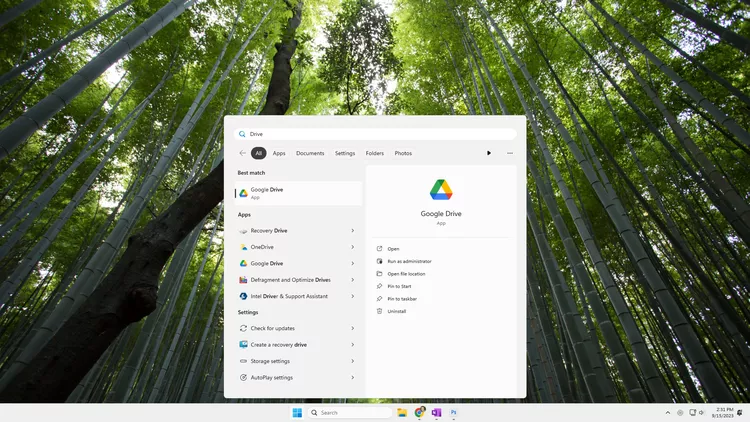750x422 pixels.
Task: Click the Open file location folder icon
Action: click(x=379, y=274)
